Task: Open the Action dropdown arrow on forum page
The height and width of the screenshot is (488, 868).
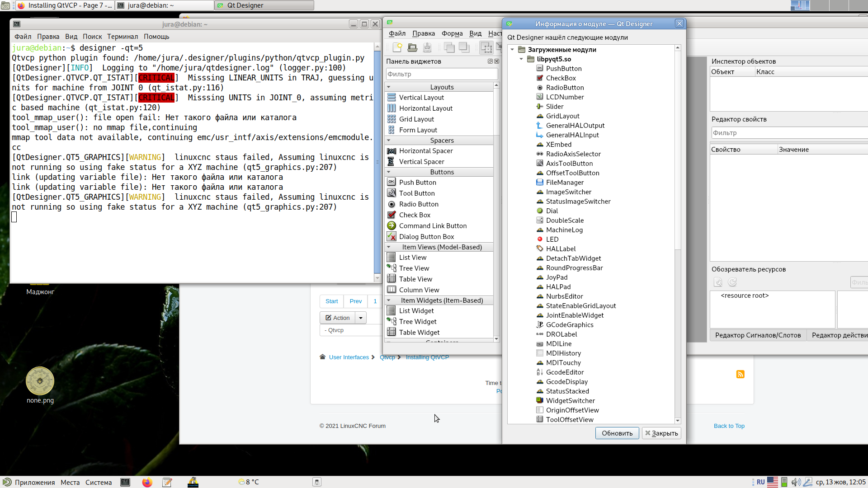Action: click(361, 318)
